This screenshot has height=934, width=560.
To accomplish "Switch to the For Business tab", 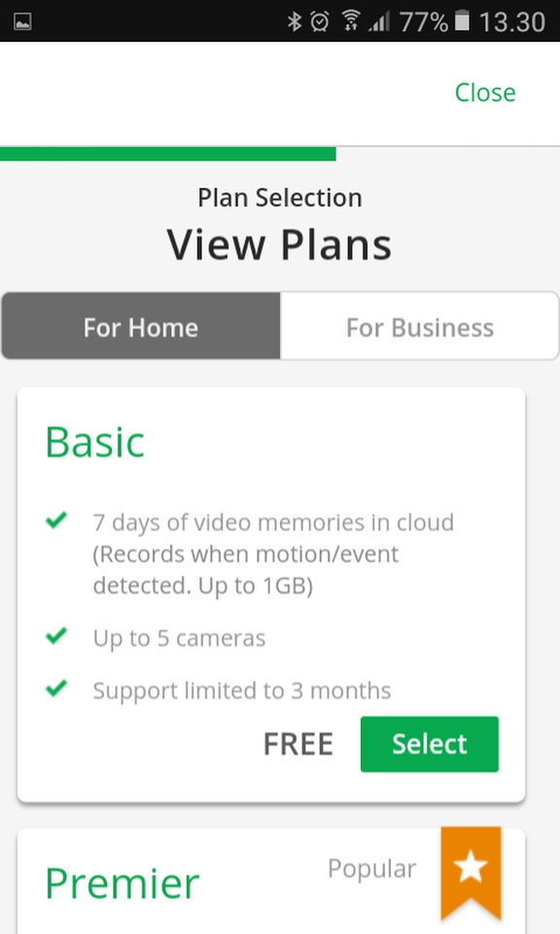I will point(420,326).
